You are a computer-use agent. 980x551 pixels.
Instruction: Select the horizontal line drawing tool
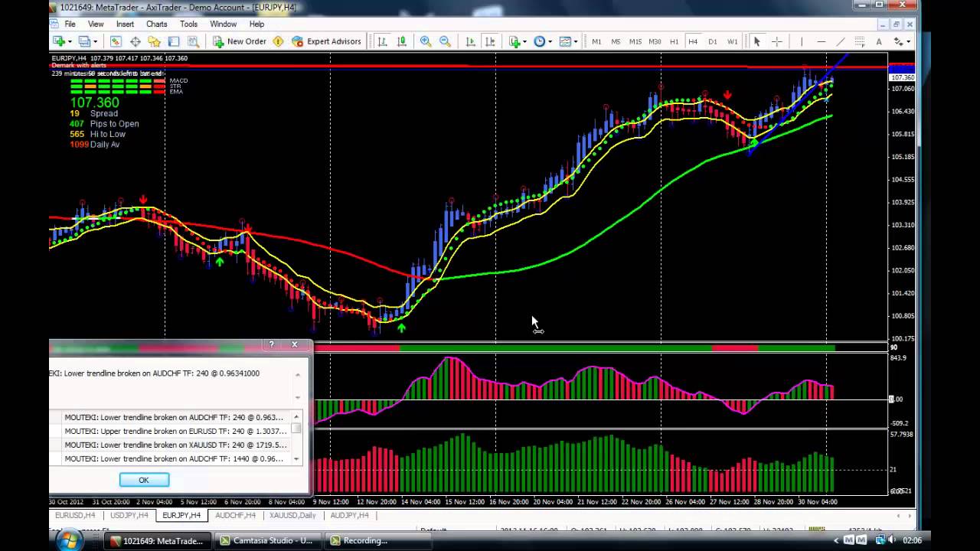(x=821, y=41)
